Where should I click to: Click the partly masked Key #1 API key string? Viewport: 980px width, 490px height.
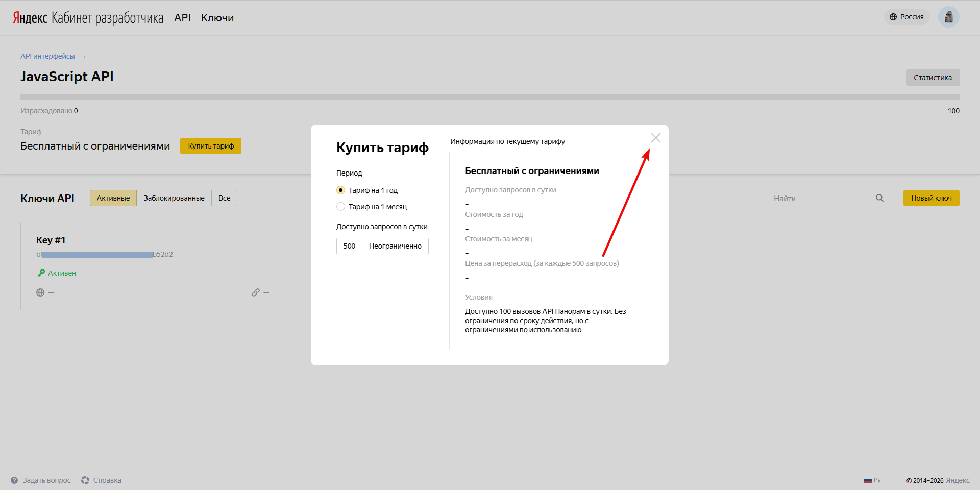(105, 254)
